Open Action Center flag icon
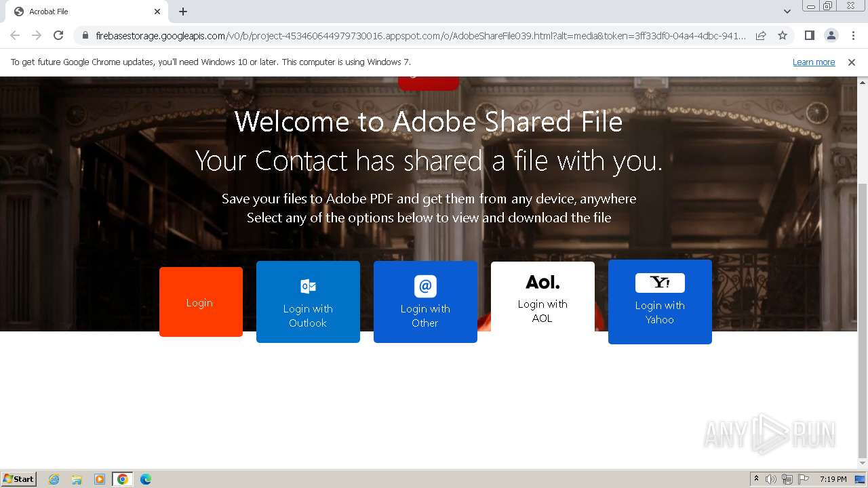868x488 pixels. click(804, 479)
